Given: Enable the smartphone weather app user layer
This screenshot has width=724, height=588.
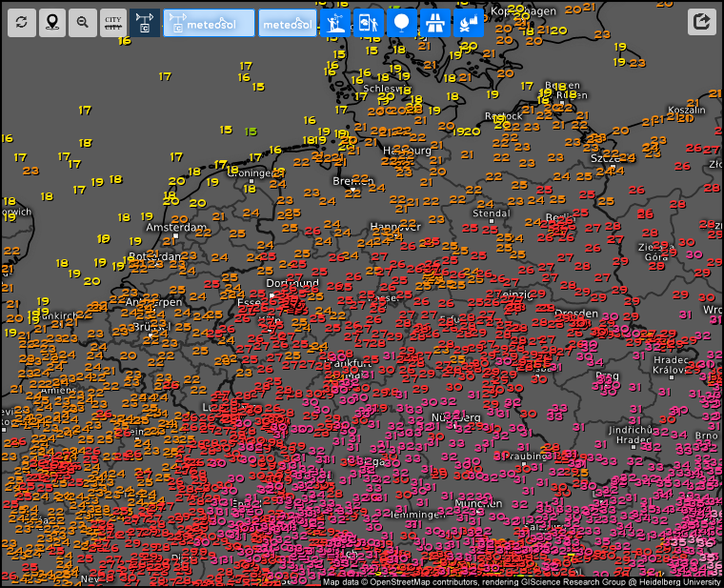Looking at the screenshot, I should pyautogui.click(x=369, y=23).
